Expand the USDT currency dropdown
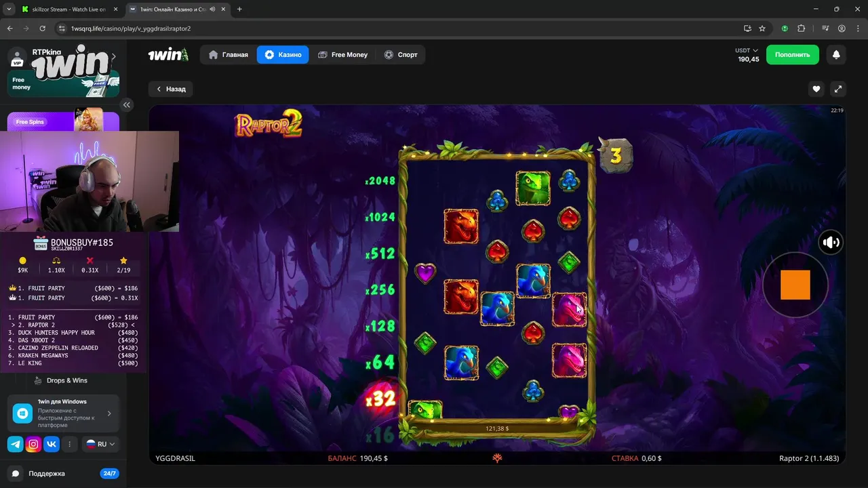This screenshot has width=868, height=488. point(747,51)
